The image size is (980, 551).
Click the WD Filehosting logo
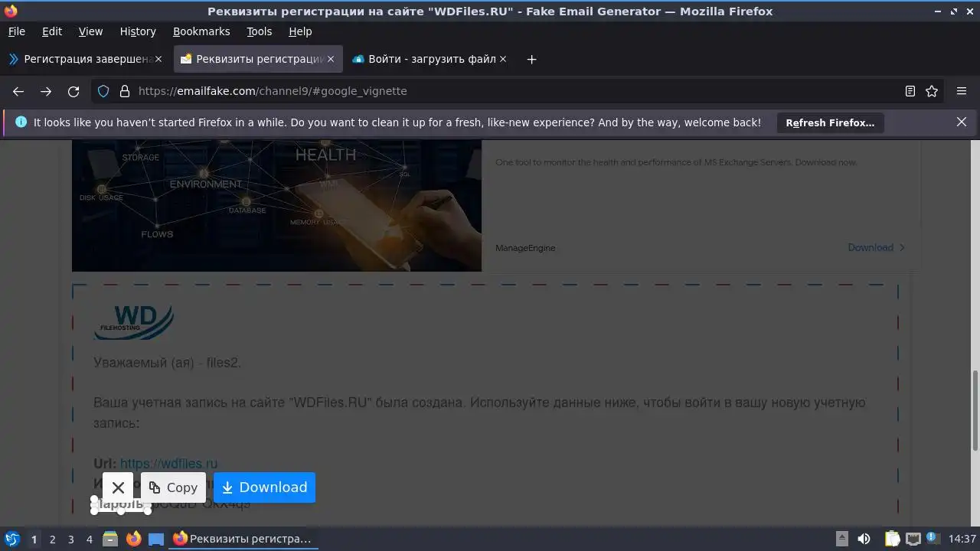point(134,322)
